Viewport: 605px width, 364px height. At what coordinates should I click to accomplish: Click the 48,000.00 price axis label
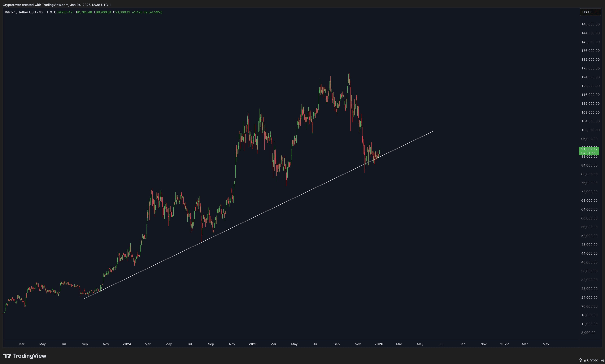589,245
